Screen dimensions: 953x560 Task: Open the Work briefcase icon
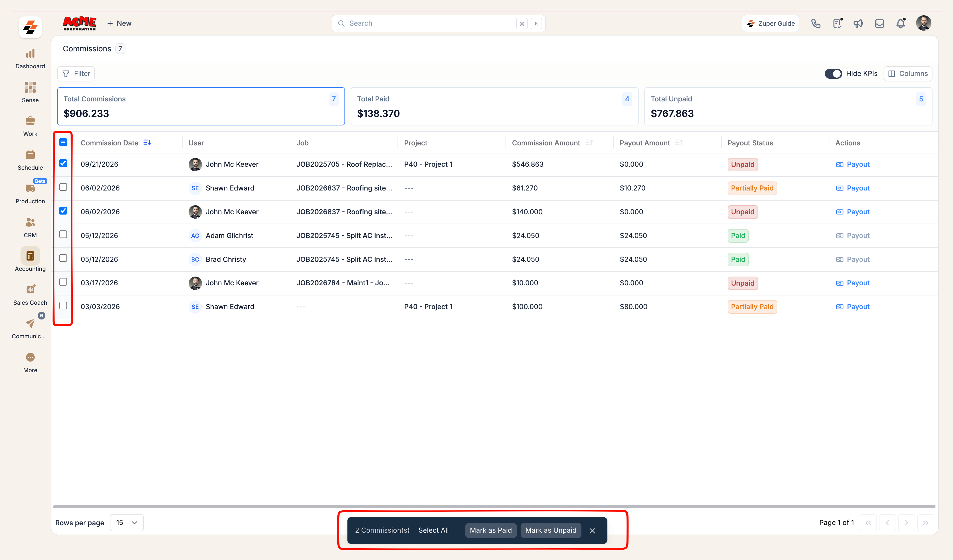point(30,121)
